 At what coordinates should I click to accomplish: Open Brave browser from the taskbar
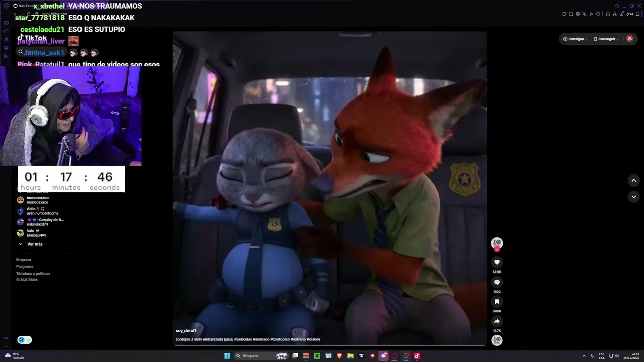click(x=339, y=356)
